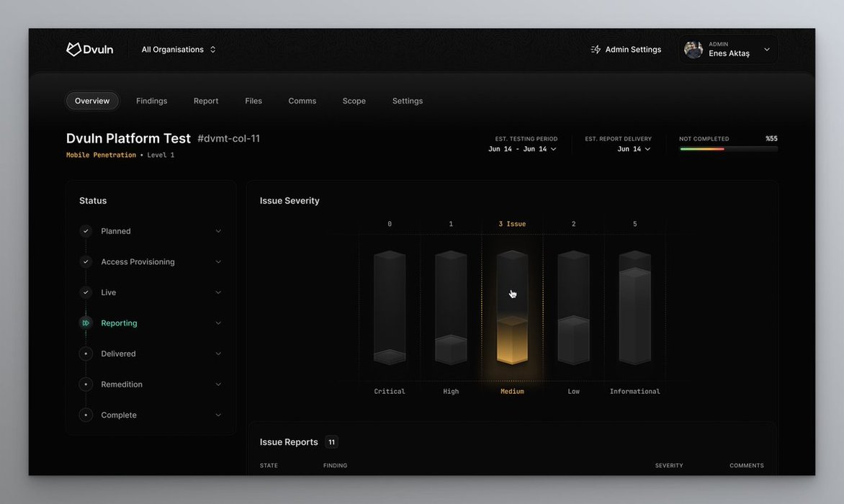844x504 pixels.
Task: Click the Reporting play status icon
Action: coord(86,323)
